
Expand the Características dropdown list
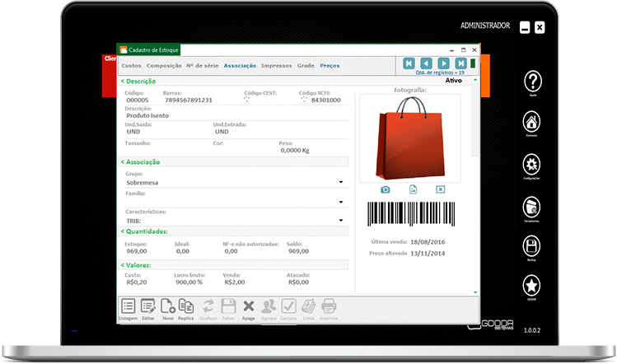coord(341,221)
